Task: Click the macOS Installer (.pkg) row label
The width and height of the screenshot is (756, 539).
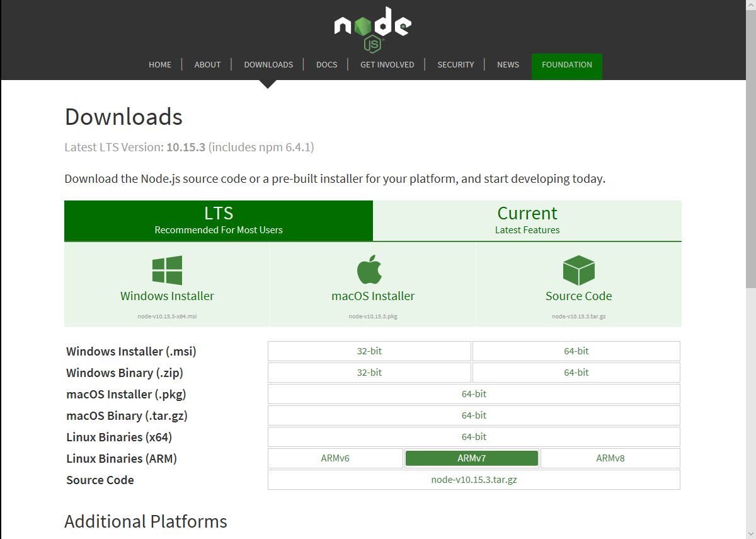Action: click(x=126, y=395)
